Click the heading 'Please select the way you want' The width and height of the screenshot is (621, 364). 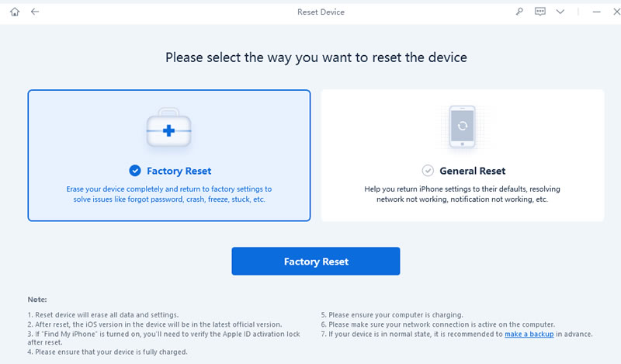pos(316,57)
